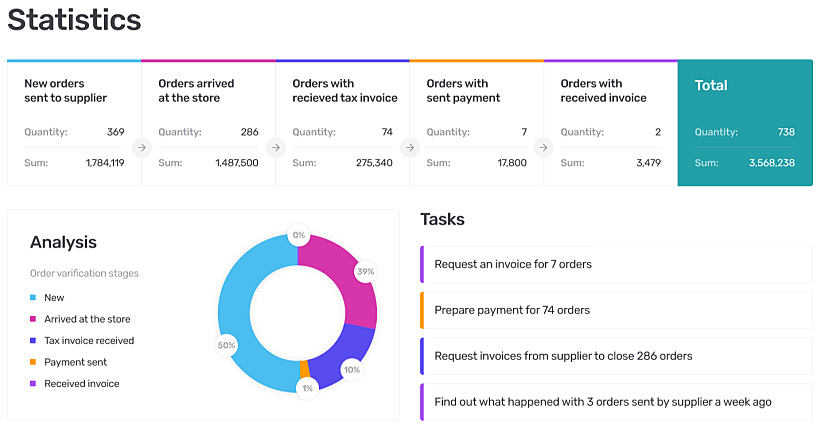Open the New orders sent to supplier card
The image size is (820, 425).
tap(74, 122)
